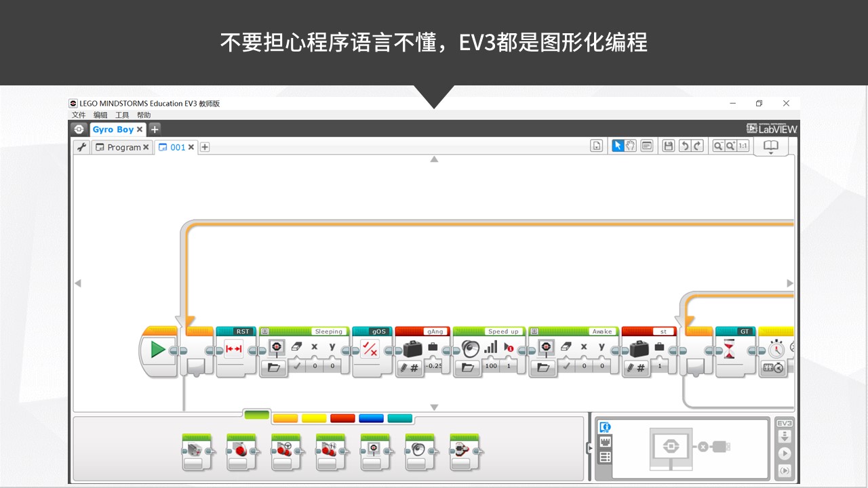Viewport: 868px width, 488px height.
Task: Pick the Display block from palette
Action: [x=375, y=452]
